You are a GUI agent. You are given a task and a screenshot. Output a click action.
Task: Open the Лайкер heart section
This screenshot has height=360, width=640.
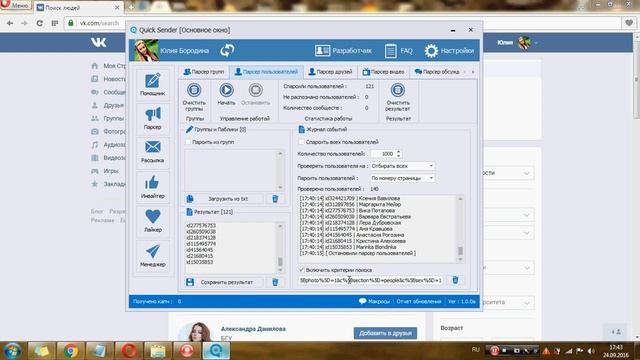pyautogui.click(x=152, y=220)
